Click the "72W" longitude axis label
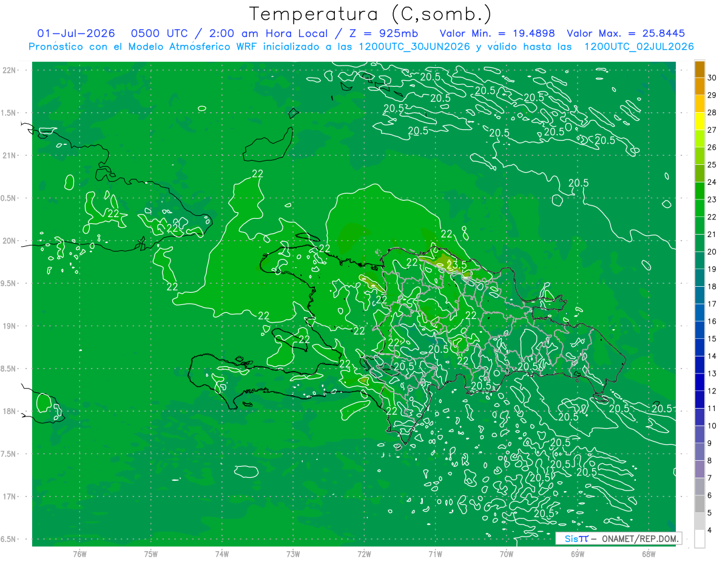Viewport: 728px width, 562px height. coord(365,554)
